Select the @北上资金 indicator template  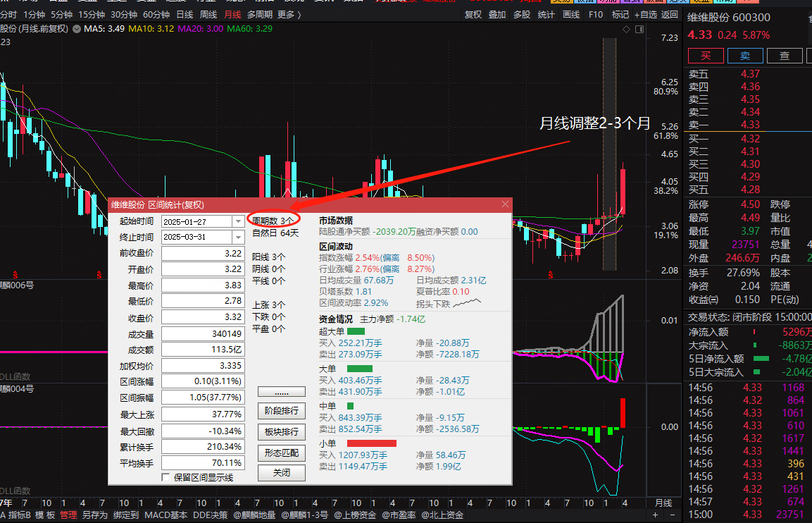pos(442,515)
